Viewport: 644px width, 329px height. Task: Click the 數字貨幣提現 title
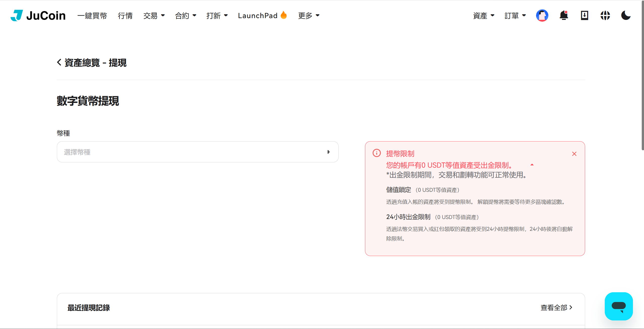coord(88,101)
